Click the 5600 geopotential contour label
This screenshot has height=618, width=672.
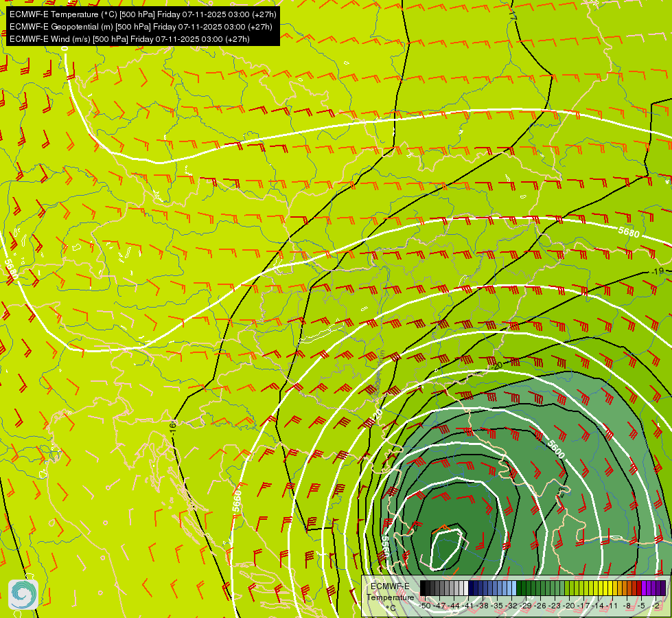[556, 448]
